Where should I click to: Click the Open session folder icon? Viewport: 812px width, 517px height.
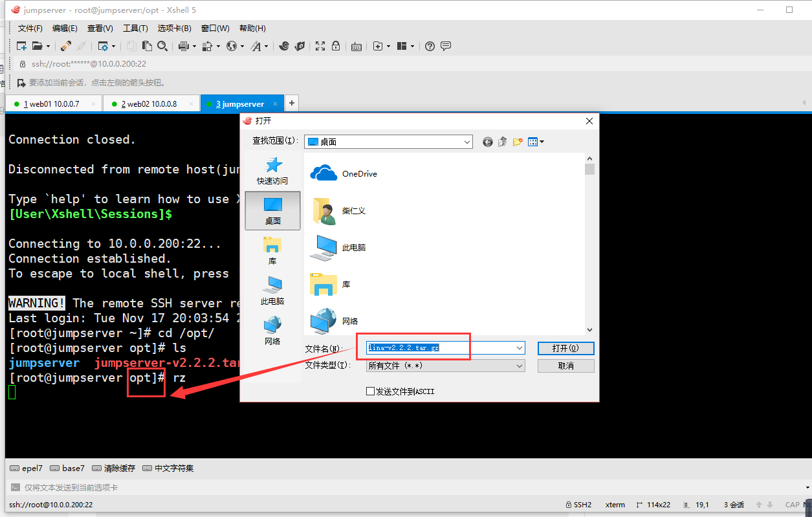37,46
